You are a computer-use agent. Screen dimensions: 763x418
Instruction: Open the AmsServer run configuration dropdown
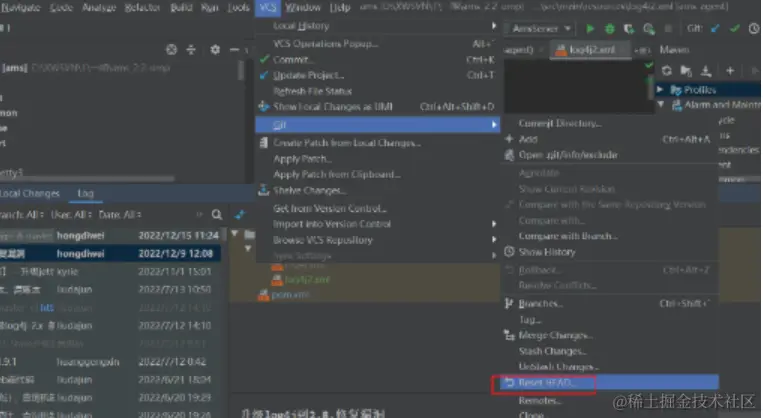[541, 29]
